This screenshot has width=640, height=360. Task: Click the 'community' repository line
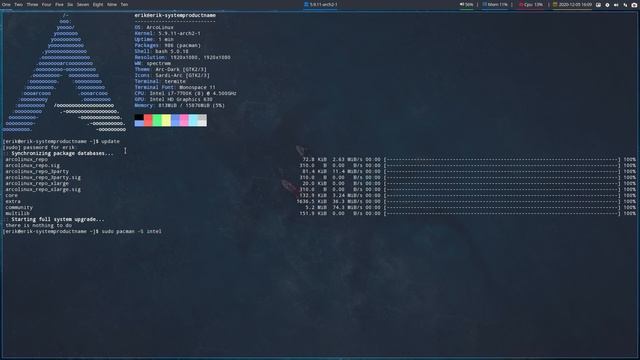pos(19,207)
